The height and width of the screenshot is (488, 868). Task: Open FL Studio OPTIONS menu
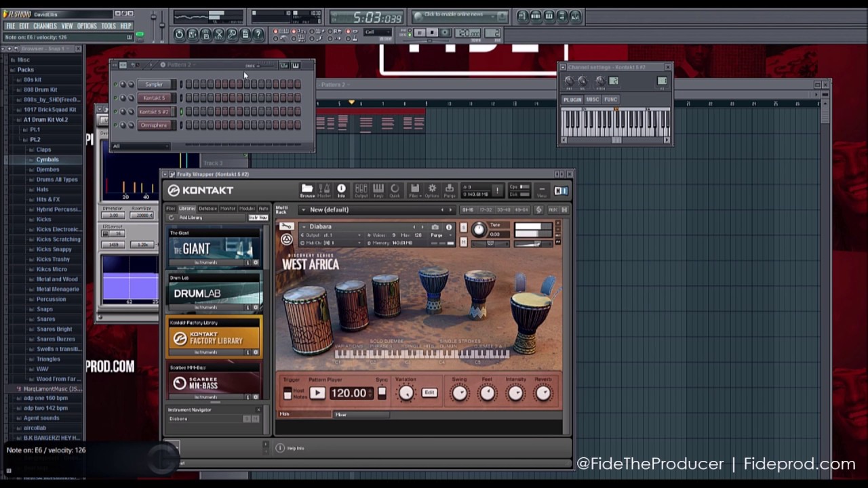click(87, 26)
